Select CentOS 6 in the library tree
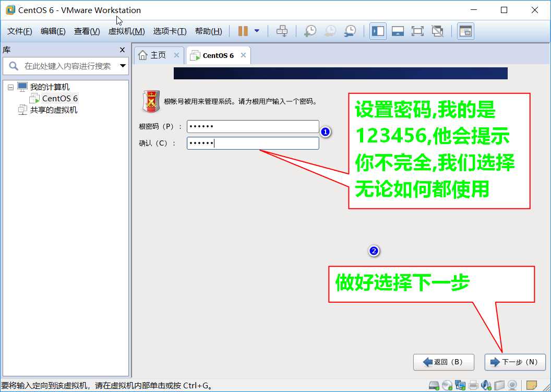Screen dimensions: 551x392 click(x=59, y=99)
